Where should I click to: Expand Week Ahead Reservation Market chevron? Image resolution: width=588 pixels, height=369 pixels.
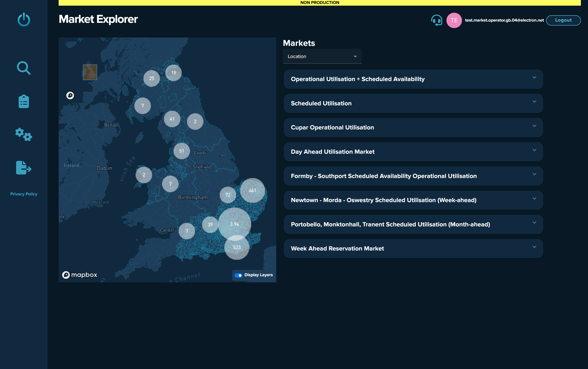tap(534, 247)
